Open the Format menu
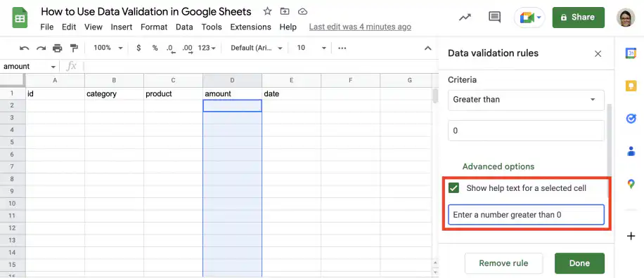Screen dimensions: 644x278 click(x=154, y=27)
